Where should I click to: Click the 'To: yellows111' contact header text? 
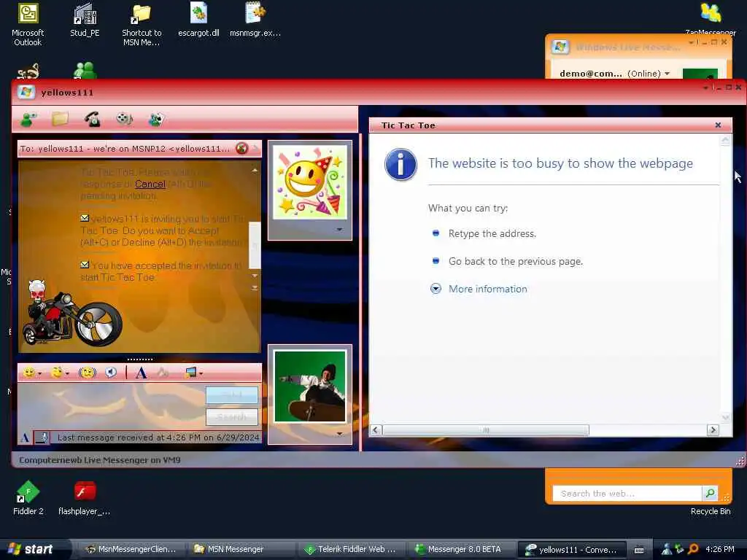[x=125, y=149]
